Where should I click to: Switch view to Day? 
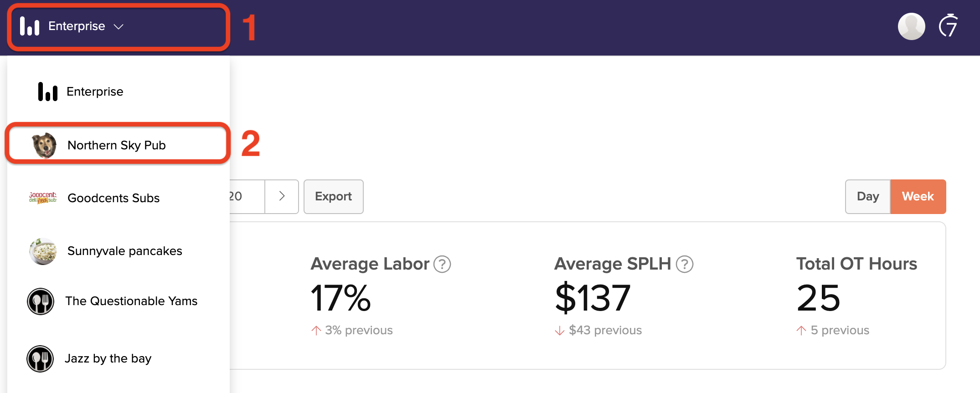868,196
